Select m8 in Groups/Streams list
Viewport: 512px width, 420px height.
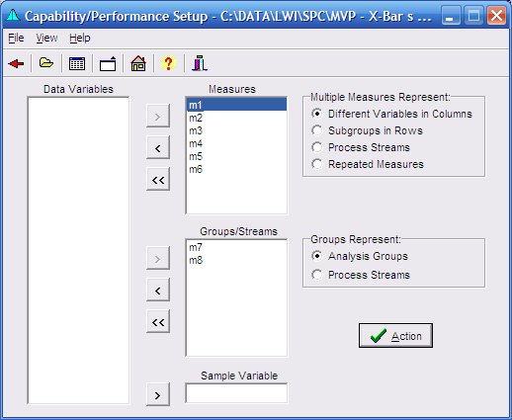[236, 260]
